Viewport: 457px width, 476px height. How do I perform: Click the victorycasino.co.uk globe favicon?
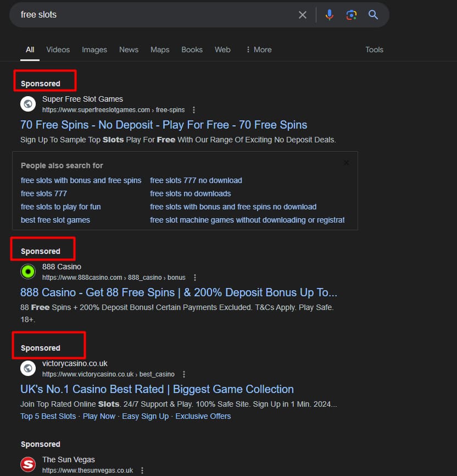coord(28,368)
